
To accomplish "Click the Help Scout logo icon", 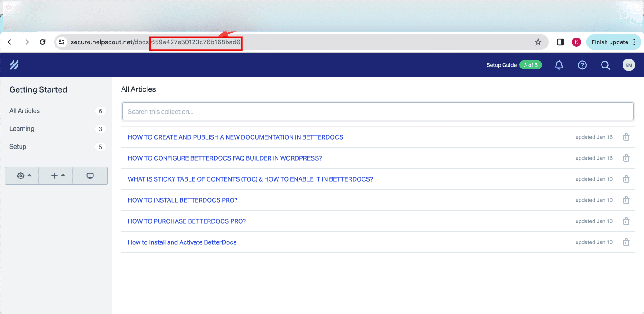I will tap(14, 65).
